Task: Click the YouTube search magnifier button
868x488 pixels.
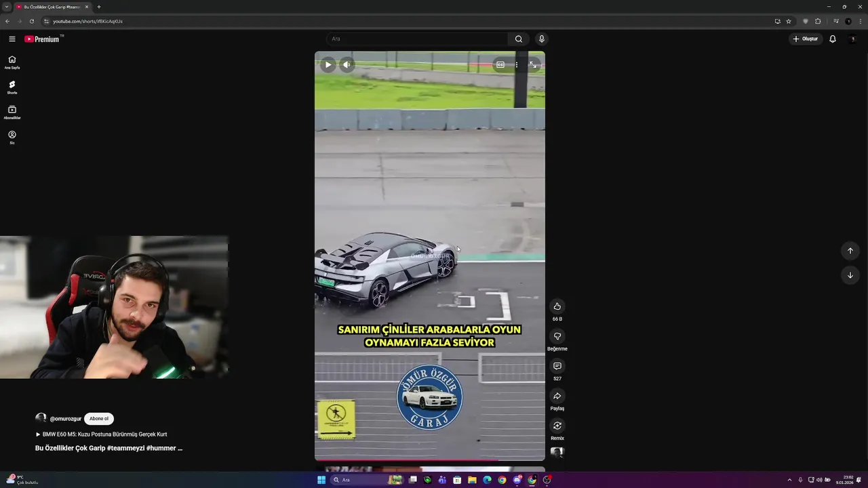Action: tap(519, 39)
